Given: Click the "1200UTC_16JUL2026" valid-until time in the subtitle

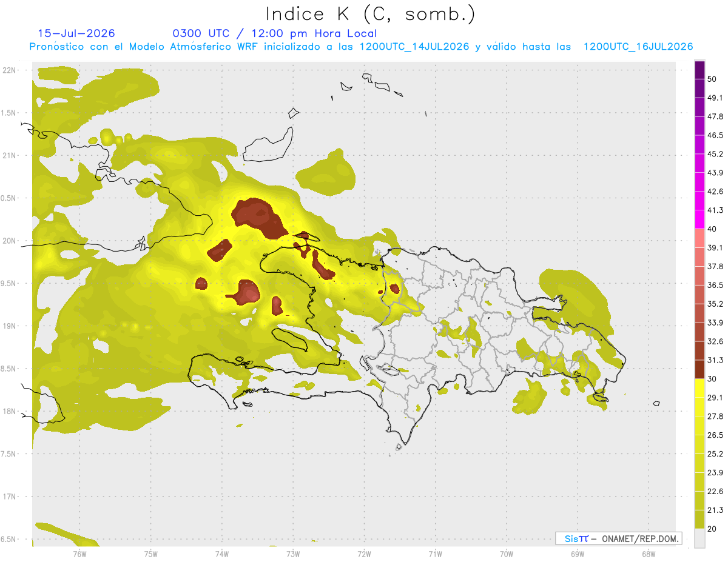Looking at the screenshot, I should 638,47.
